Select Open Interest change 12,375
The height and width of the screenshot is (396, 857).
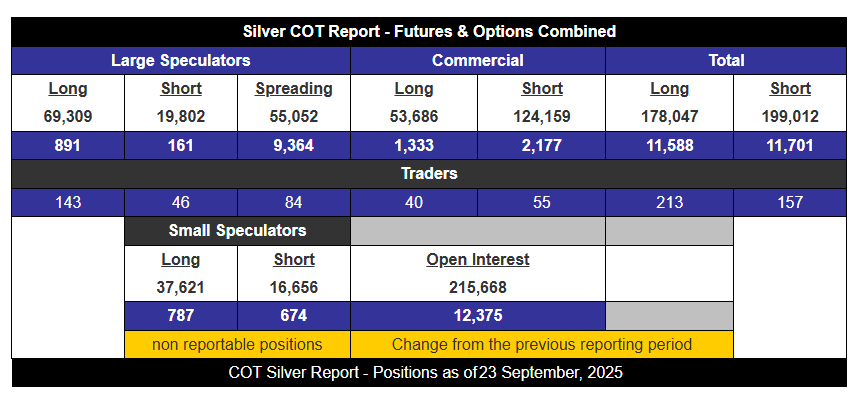(x=478, y=316)
